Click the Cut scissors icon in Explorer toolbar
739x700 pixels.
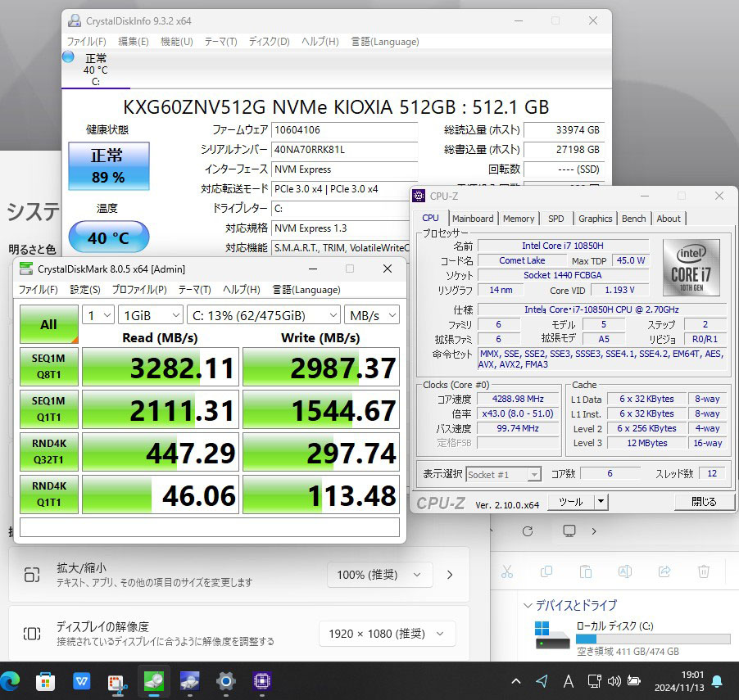coord(507,571)
